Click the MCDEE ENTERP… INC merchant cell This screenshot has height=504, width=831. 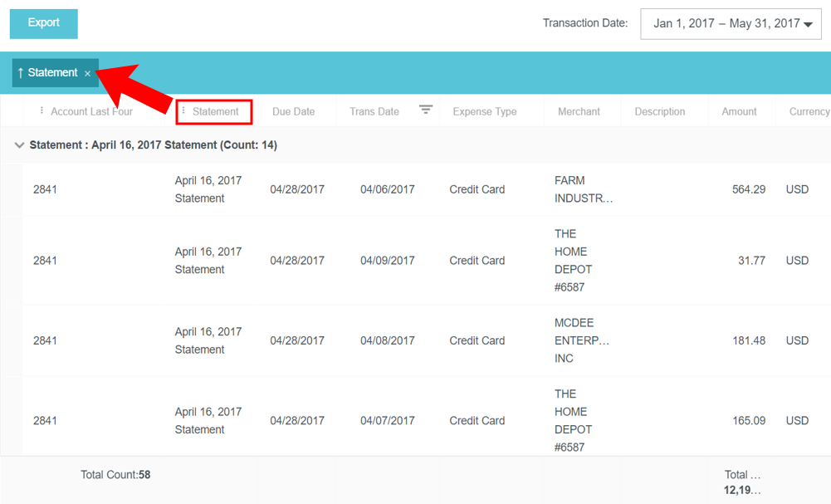click(582, 340)
